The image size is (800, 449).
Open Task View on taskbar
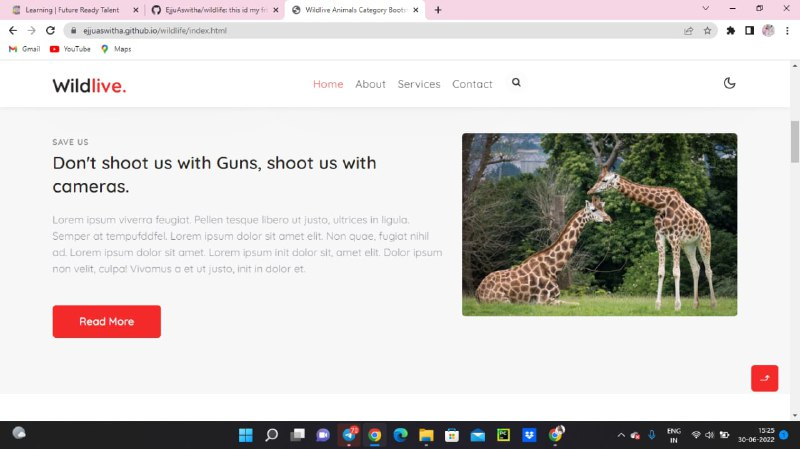click(x=297, y=435)
